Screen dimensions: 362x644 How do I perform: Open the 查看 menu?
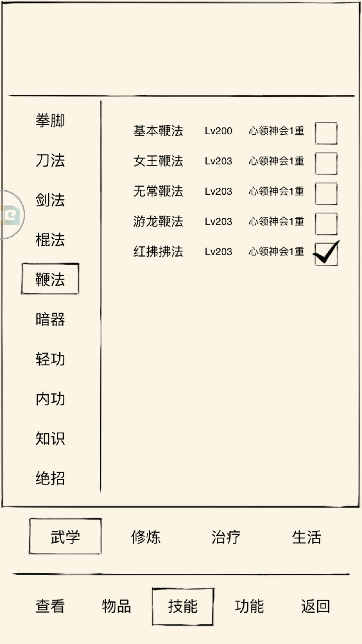point(50,606)
